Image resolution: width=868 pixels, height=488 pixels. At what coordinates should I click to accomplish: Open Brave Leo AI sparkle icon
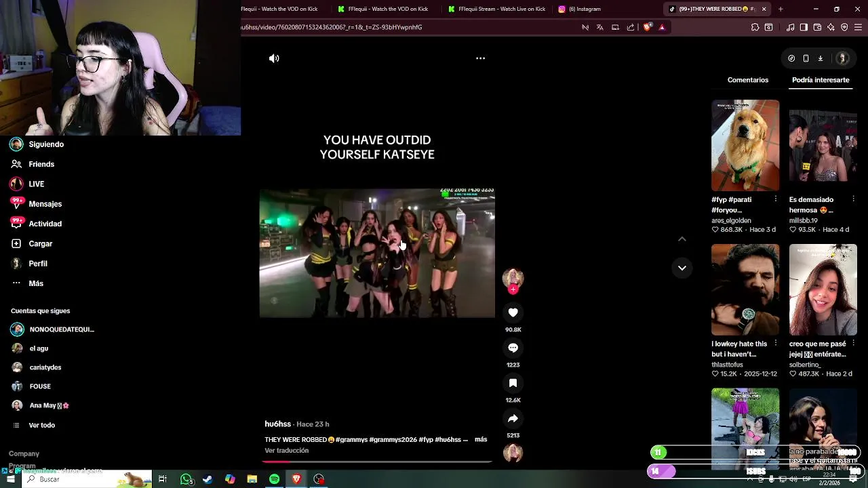point(831,27)
